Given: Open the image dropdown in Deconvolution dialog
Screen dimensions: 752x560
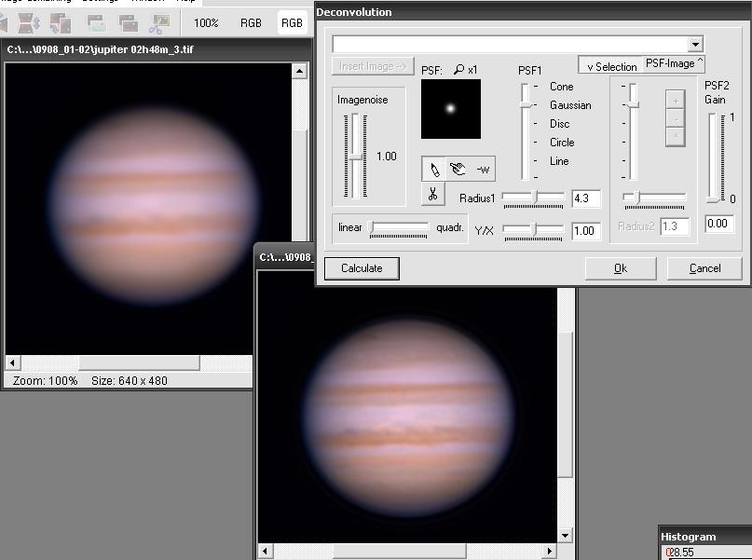Looking at the screenshot, I should pos(695,45).
